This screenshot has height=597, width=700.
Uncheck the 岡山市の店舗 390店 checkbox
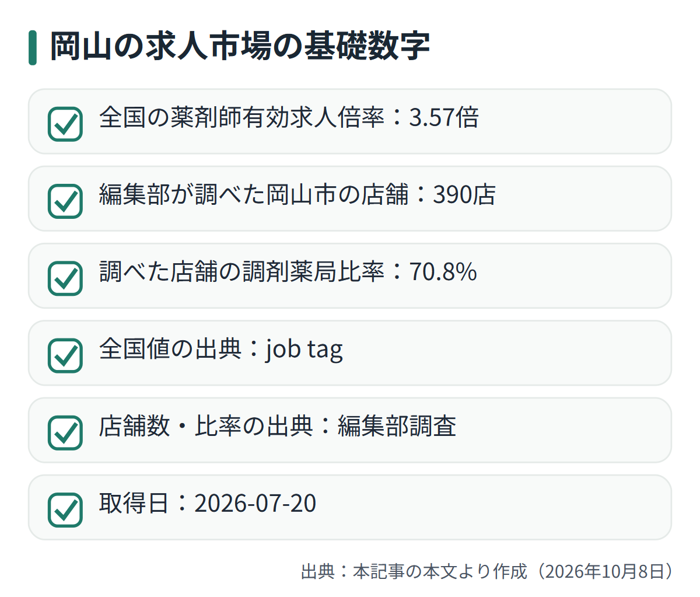pyautogui.click(x=65, y=201)
